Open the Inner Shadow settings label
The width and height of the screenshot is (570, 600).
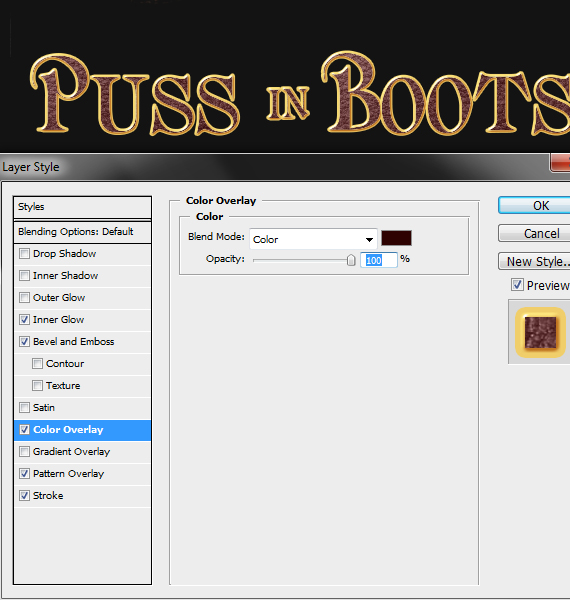(x=65, y=276)
